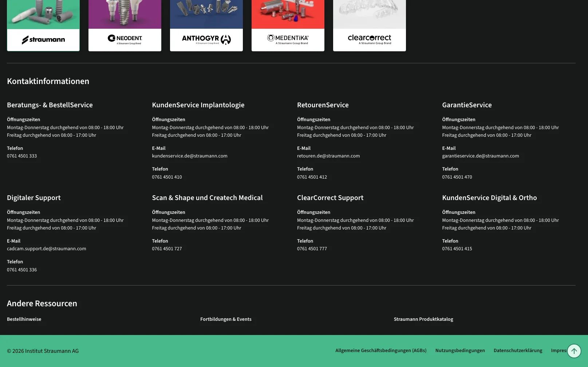Click the GarantieService heading
The width and height of the screenshot is (588, 367).
(x=467, y=105)
